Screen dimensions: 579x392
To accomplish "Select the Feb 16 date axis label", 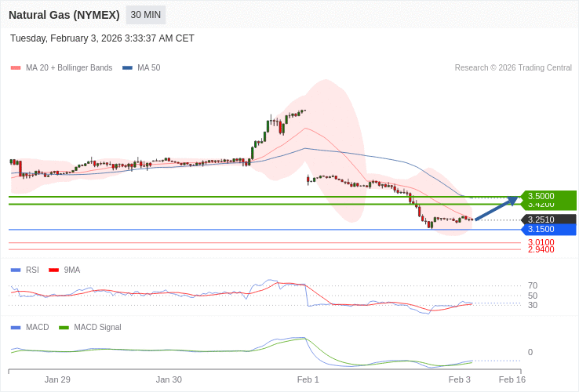I will pyautogui.click(x=512, y=379).
